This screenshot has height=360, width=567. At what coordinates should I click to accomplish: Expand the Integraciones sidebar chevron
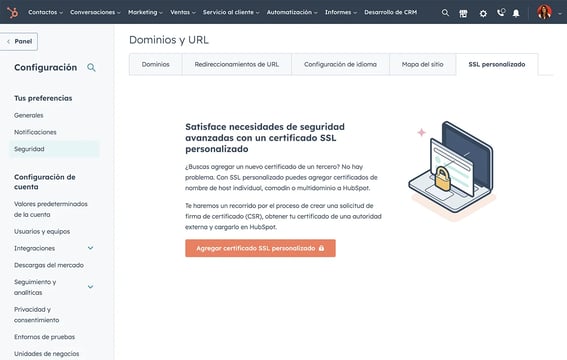pyautogui.click(x=90, y=248)
